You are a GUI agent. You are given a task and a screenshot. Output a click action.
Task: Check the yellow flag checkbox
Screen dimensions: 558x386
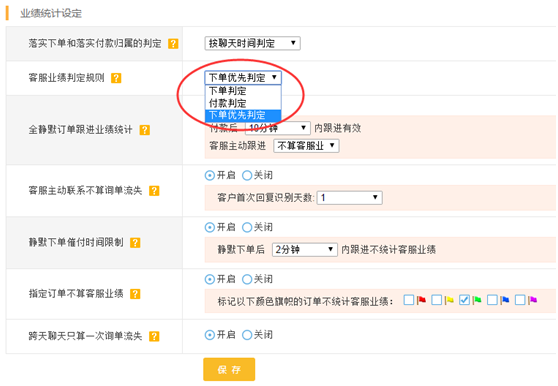(437, 300)
